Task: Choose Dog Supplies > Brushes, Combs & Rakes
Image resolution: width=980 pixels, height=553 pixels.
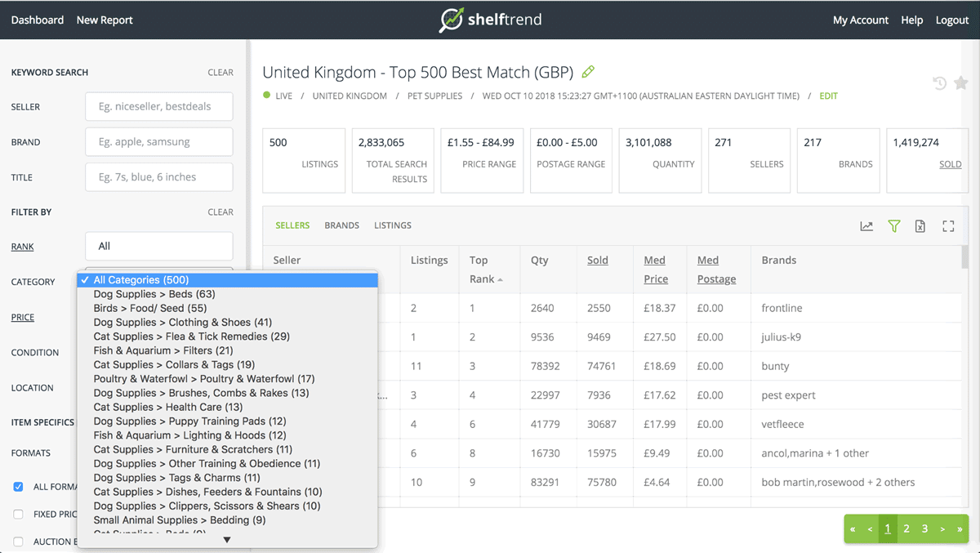Action: 228,393
